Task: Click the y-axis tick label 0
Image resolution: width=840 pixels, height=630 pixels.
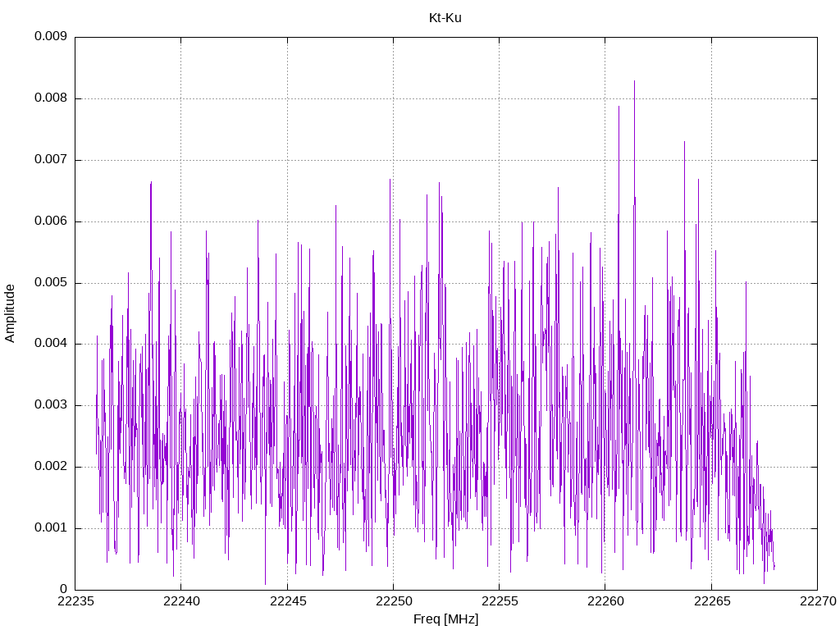Action: [63, 589]
